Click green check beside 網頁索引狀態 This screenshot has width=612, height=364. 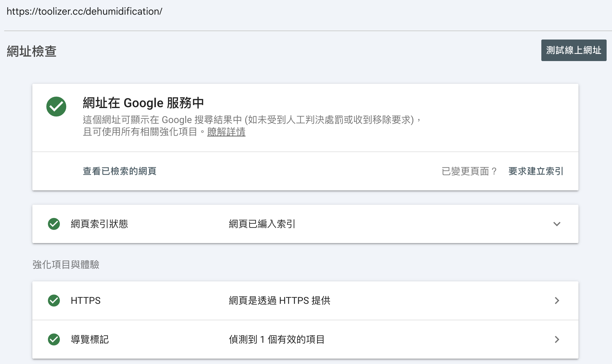[x=54, y=224]
